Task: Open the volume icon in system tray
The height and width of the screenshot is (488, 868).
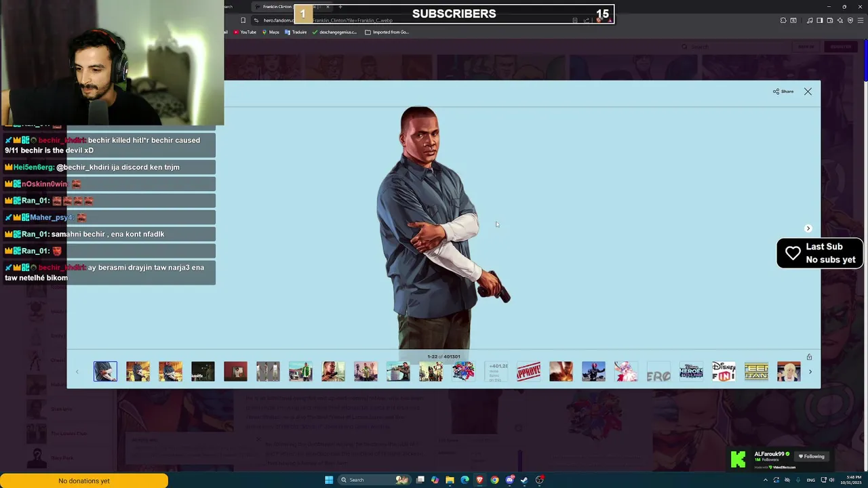Action: (831, 480)
